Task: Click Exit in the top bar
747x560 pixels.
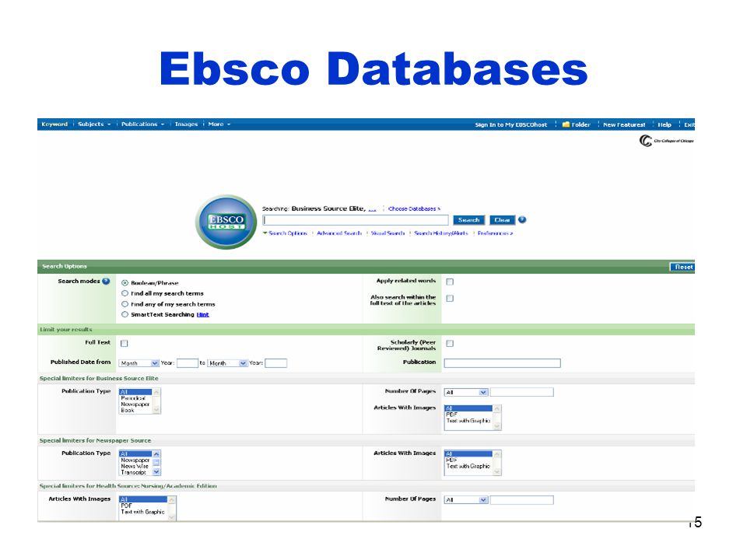Action: [689, 124]
